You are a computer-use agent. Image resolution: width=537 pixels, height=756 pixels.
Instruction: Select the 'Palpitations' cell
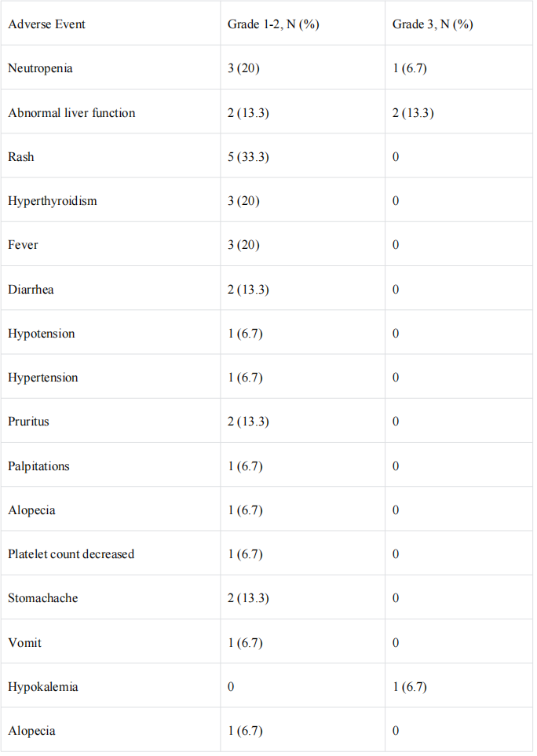pos(38,466)
